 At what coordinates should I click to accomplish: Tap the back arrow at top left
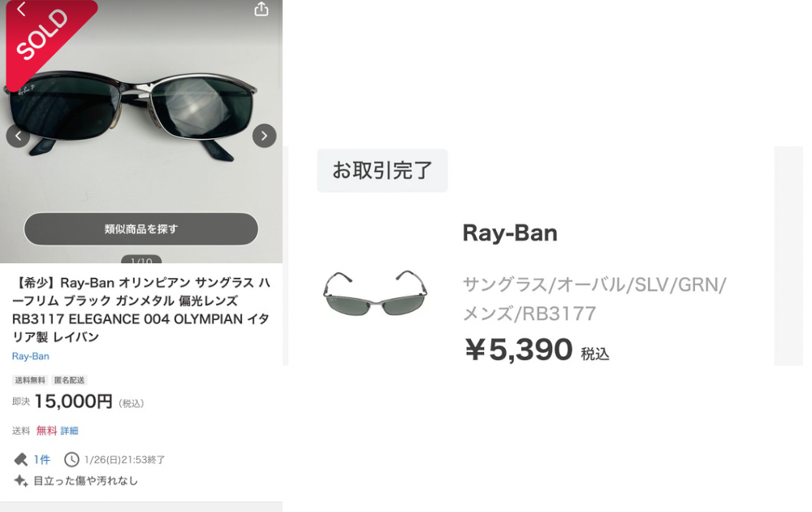coord(21,9)
